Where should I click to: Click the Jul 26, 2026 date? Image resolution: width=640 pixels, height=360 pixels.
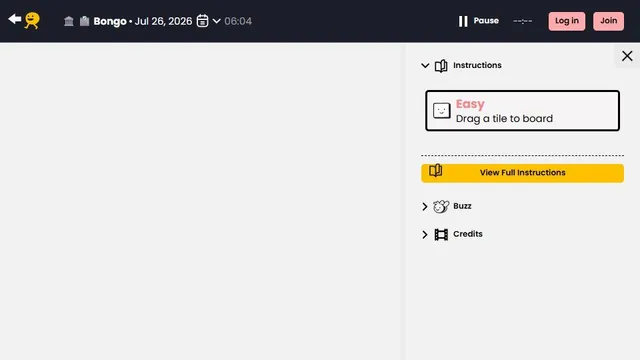(x=163, y=21)
